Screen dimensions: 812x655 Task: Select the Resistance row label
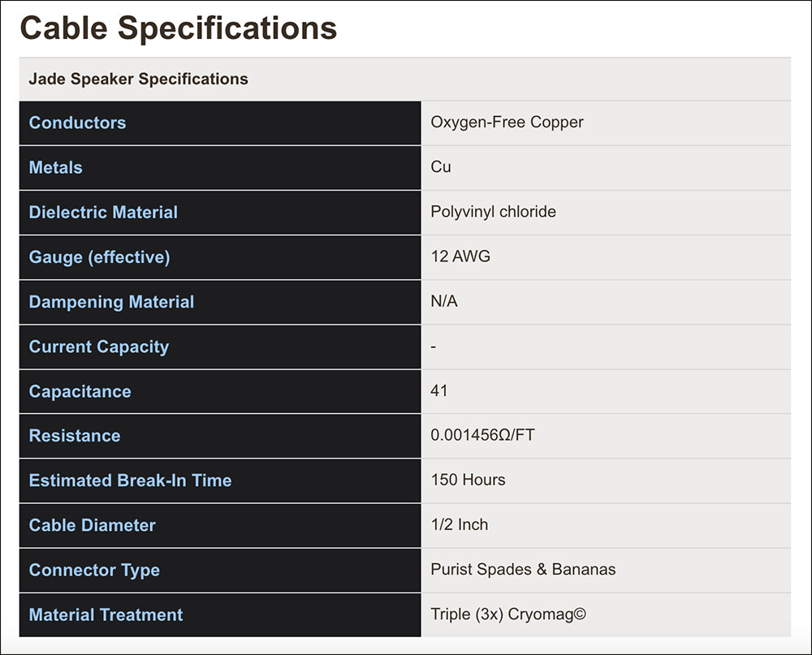click(x=74, y=436)
